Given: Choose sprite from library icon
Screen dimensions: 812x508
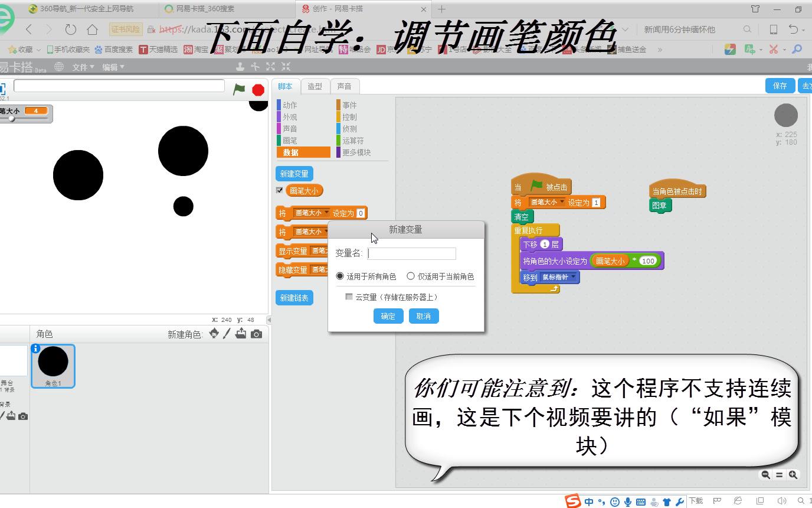Looking at the screenshot, I should (214, 334).
